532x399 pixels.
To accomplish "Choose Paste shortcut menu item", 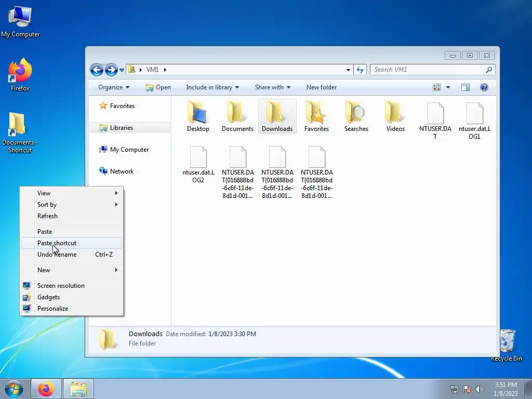I will pos(72,243).
